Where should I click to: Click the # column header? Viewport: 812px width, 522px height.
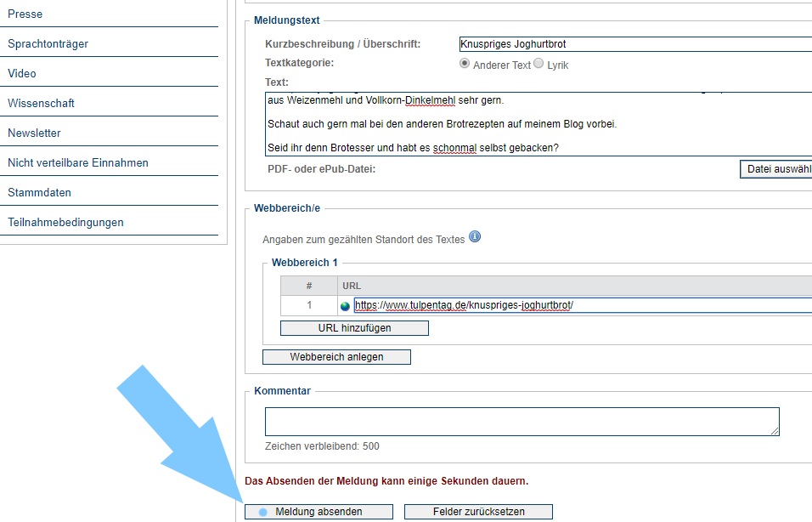click(x=309, y=286)
